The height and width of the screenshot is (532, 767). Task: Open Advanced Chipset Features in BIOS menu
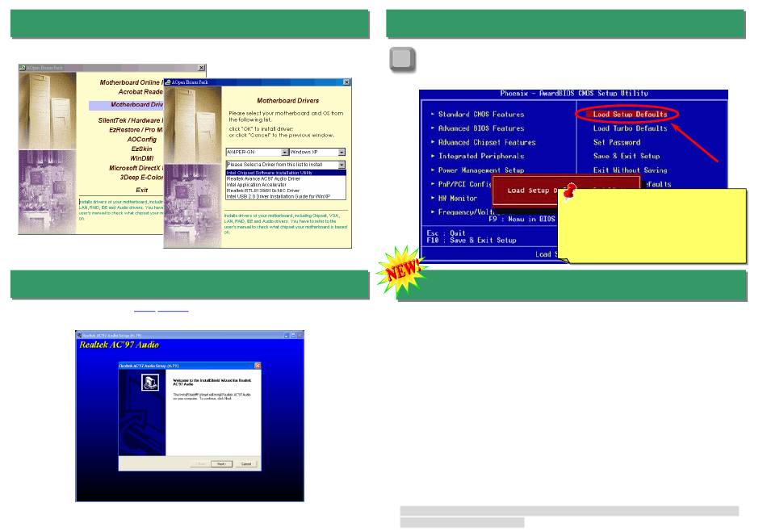[x=487, y=142]
